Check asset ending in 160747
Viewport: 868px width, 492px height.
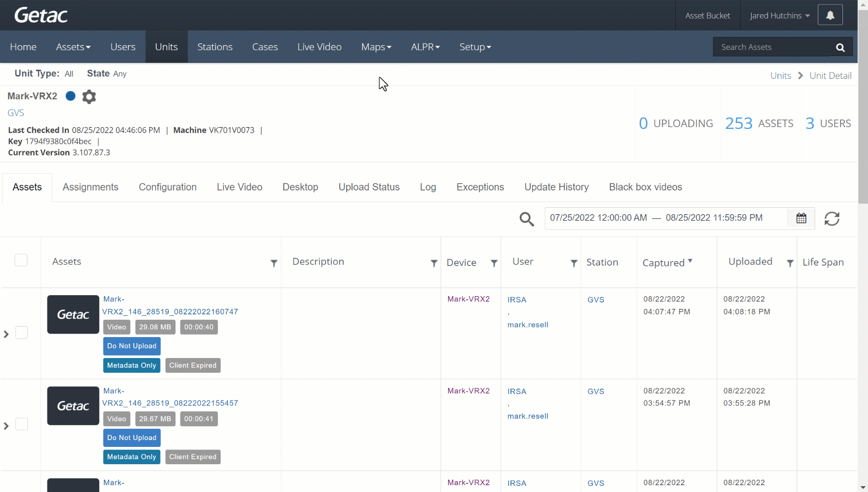pyautogui.click(x=21, y=333)
